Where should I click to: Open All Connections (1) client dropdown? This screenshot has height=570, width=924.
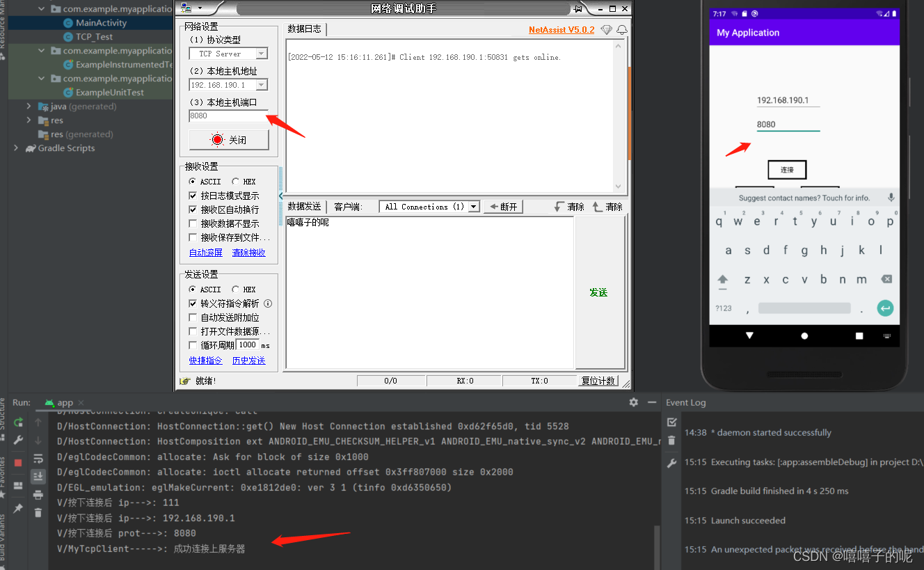coord(474,207)
